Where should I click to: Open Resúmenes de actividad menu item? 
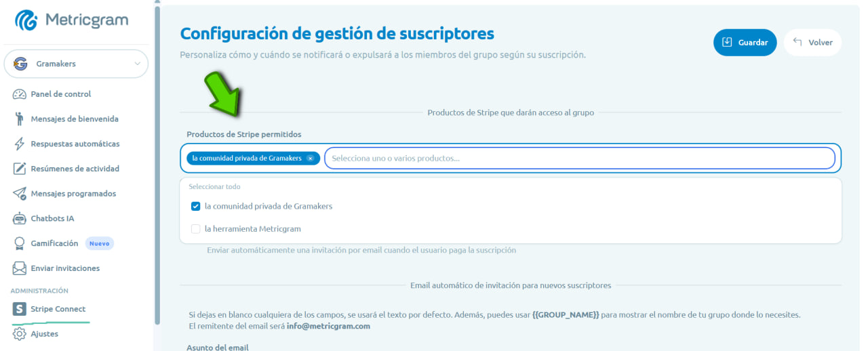tap(75, 169)
